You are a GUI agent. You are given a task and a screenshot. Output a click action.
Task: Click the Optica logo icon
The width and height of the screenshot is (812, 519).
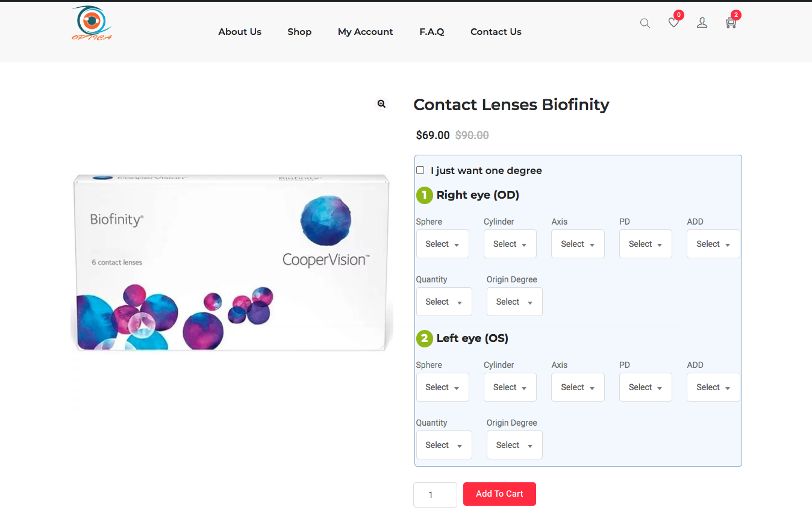92,23
